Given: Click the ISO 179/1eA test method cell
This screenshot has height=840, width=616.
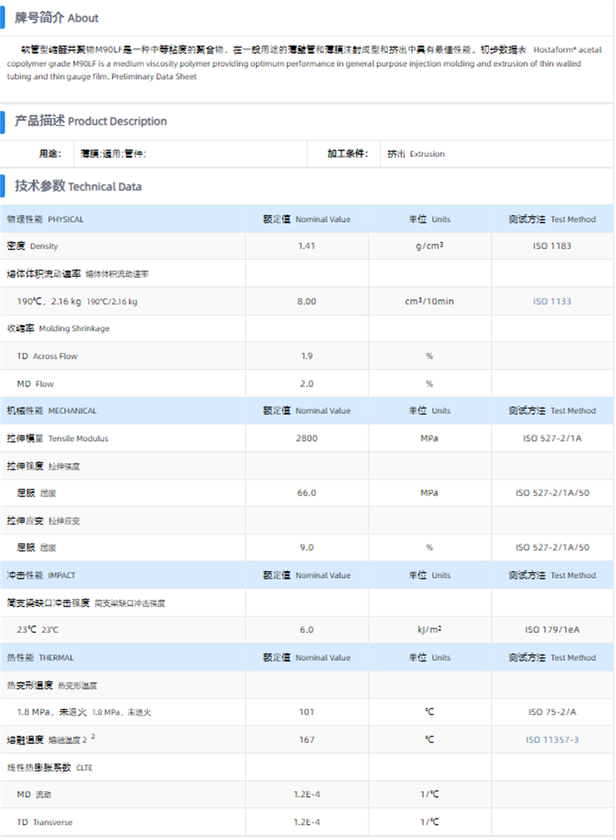Looking at the screenshot, I should pyautogui.click(x=552, y=630).
